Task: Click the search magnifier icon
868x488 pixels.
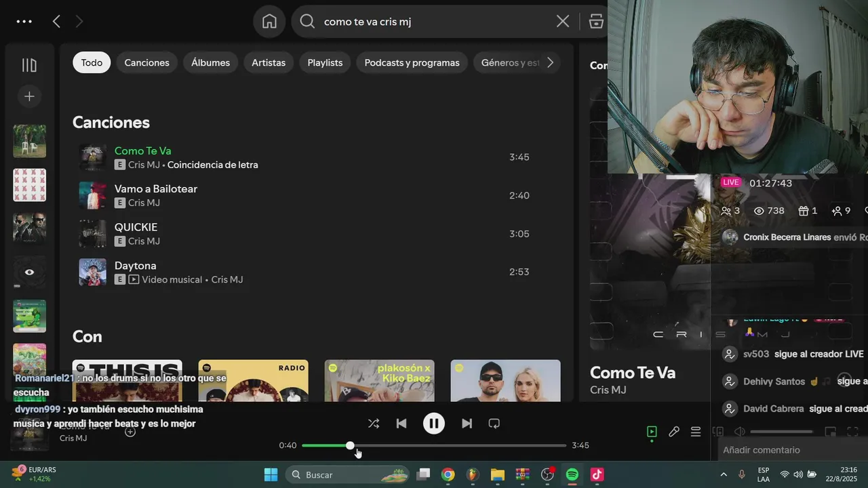Action: click(x=307, y=22)
